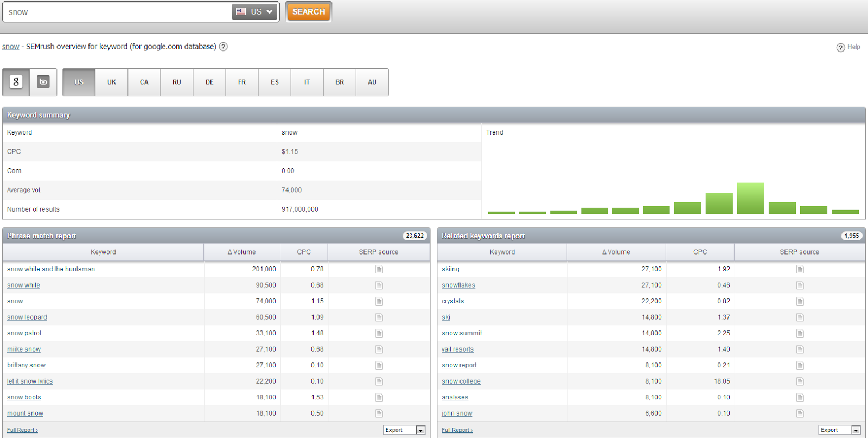Open Phrase match report Export dropdown

[x=405, y=430]
